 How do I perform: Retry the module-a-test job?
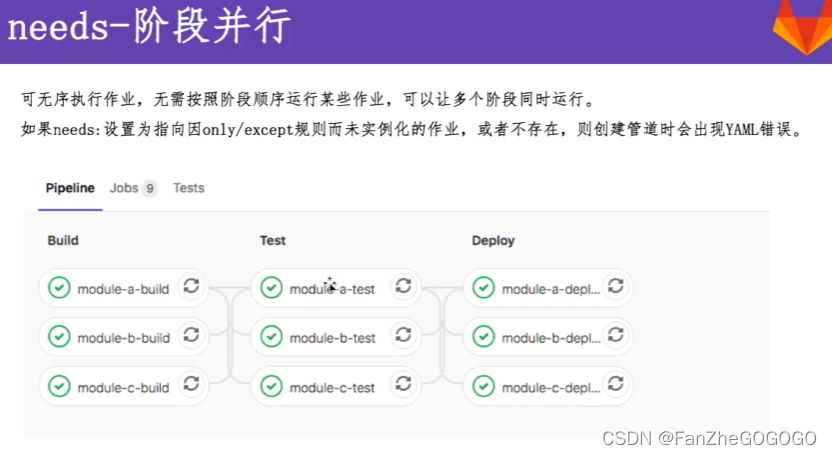click(x=403, y=286)
